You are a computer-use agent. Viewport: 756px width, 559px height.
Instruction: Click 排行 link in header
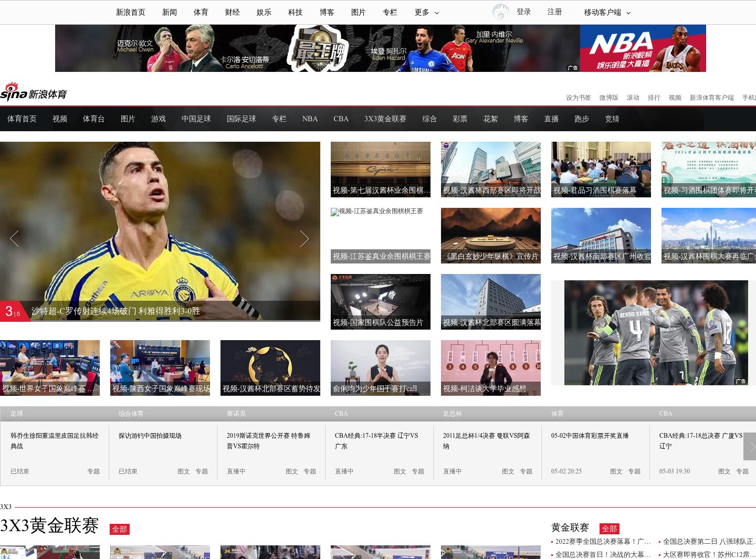(x=654, y=98)
